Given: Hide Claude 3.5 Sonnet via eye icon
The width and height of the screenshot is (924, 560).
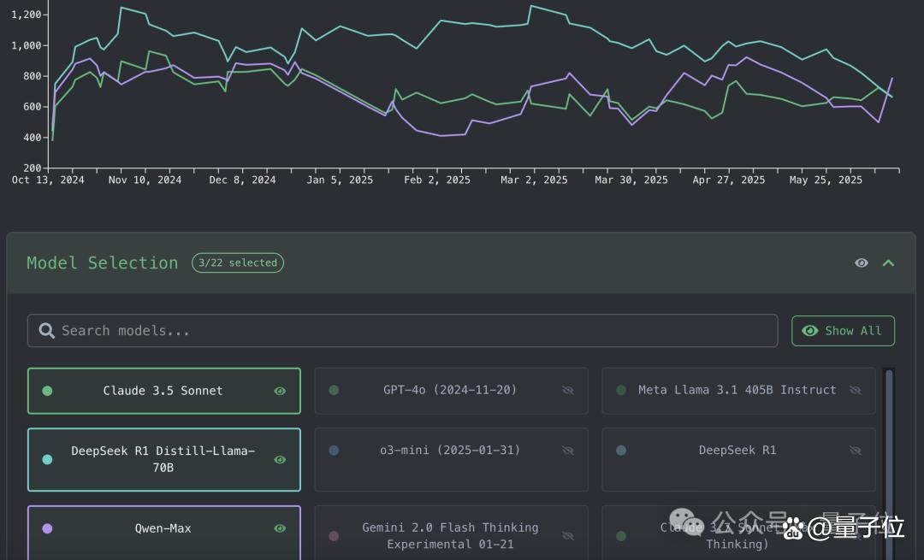Looking at the screenshot, I should (x=280, y=391).
